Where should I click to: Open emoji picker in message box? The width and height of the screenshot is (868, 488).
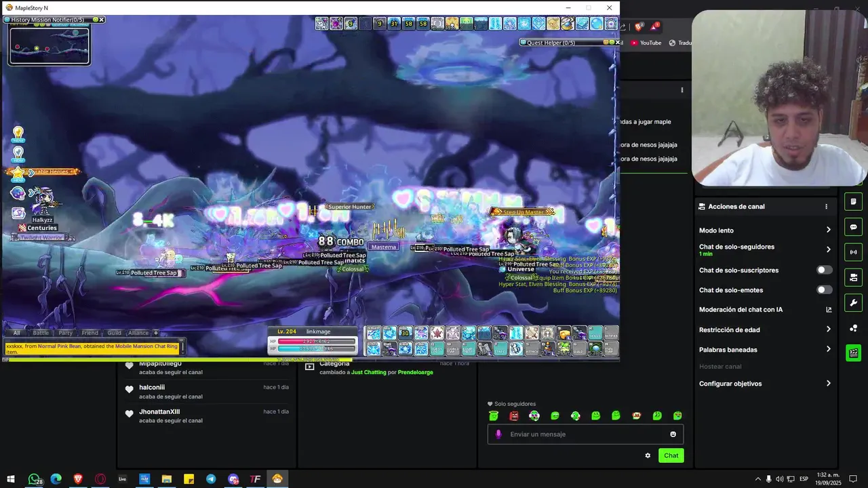(x=673, y=434)
